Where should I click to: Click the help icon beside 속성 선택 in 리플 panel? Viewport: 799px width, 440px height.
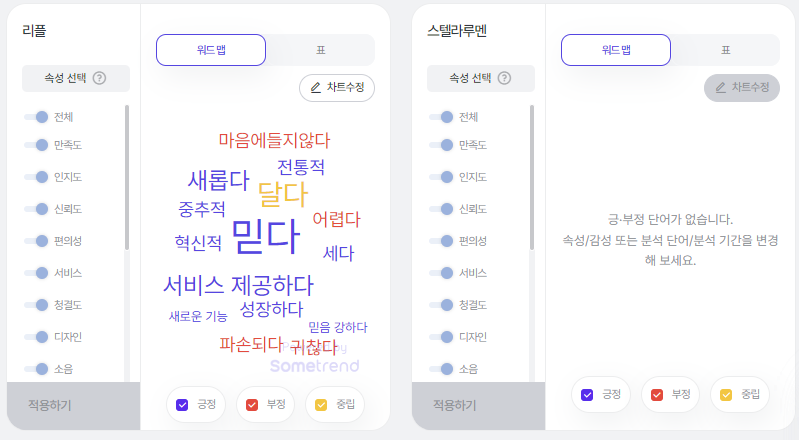pyautogui.click(x=99, y=78)
